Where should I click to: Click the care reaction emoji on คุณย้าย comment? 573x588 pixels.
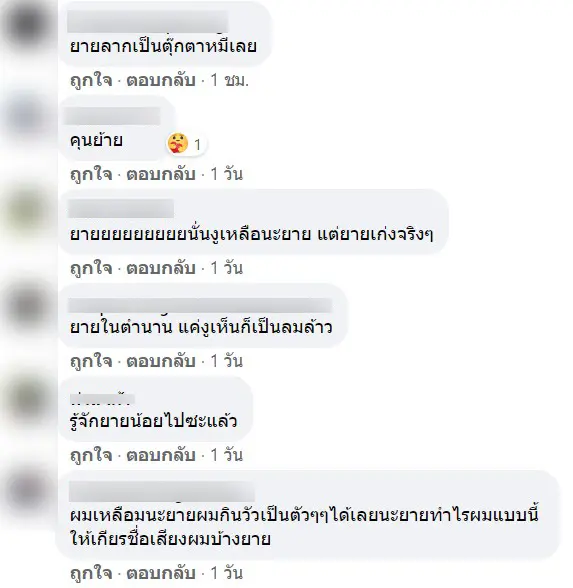(x=178, y=143)
